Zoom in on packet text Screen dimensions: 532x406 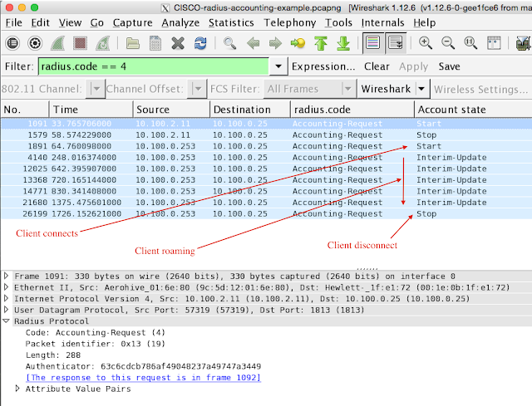pyautogui.click(x=425, y=43)
